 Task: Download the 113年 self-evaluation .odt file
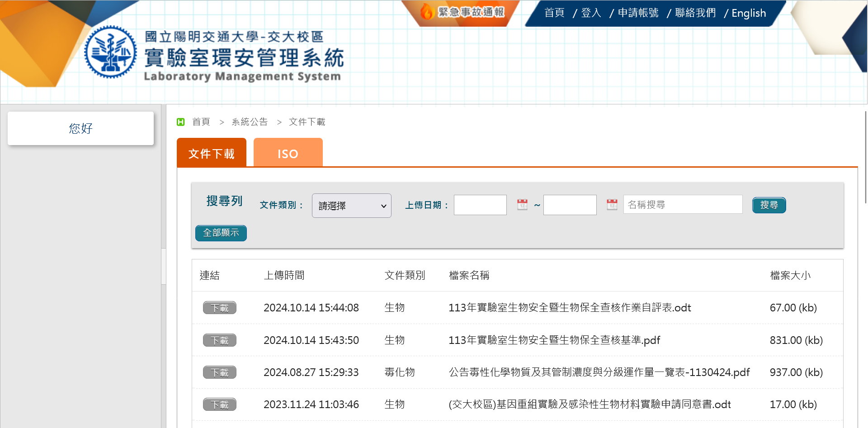(220, 308)
